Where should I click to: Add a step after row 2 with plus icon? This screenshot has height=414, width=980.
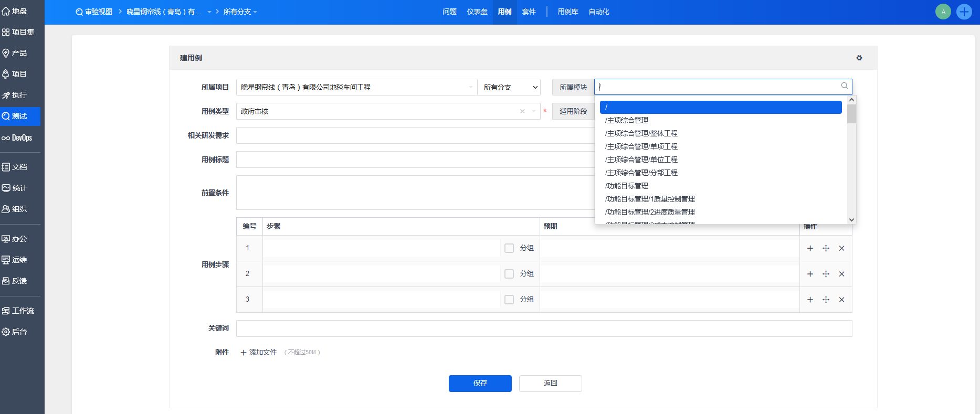(810, 274)
